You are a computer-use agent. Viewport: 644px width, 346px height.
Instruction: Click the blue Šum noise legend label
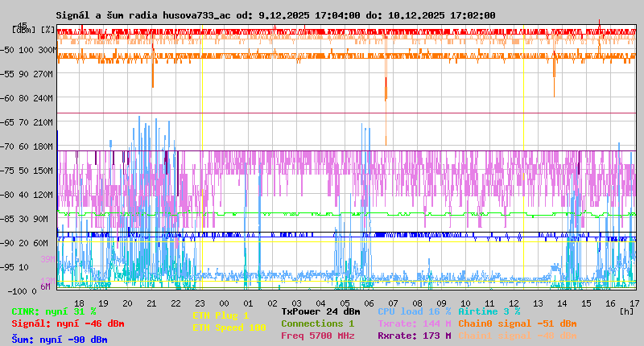tap(59, 339)
